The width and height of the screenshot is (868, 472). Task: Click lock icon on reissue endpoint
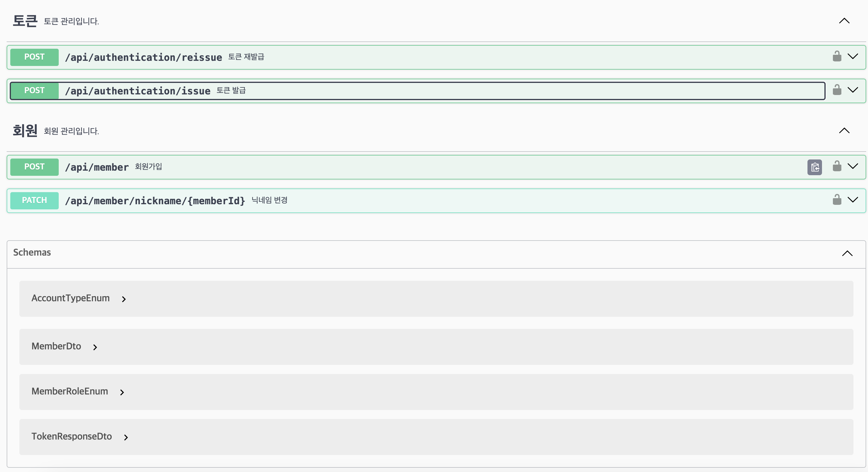[837, 56]
